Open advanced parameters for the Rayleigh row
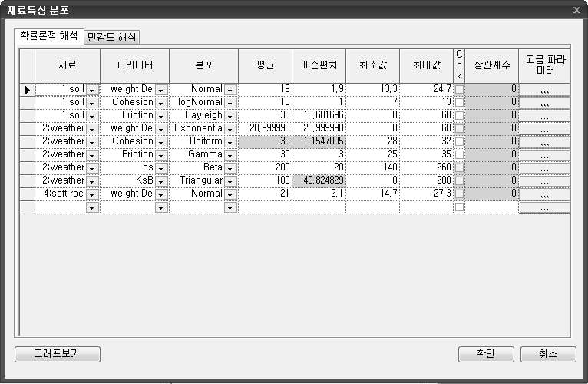This screenshot has height=384, width=588. tap(544, 115)
